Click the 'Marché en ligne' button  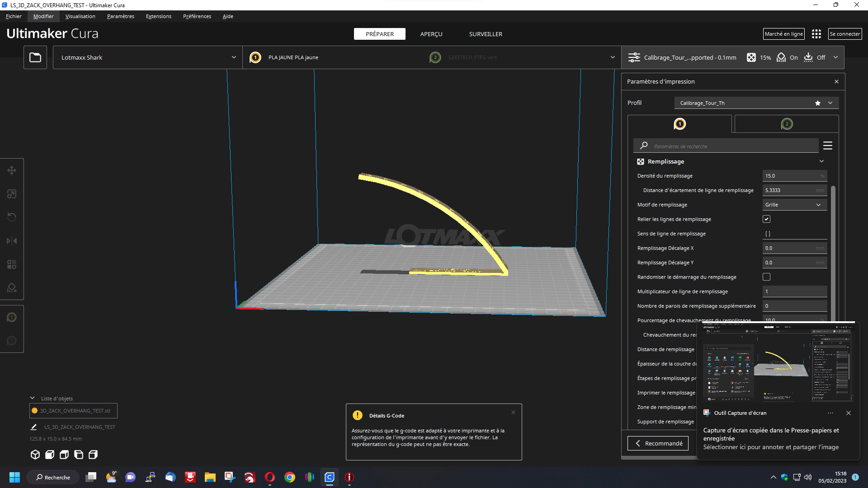(x=783, y=34)
